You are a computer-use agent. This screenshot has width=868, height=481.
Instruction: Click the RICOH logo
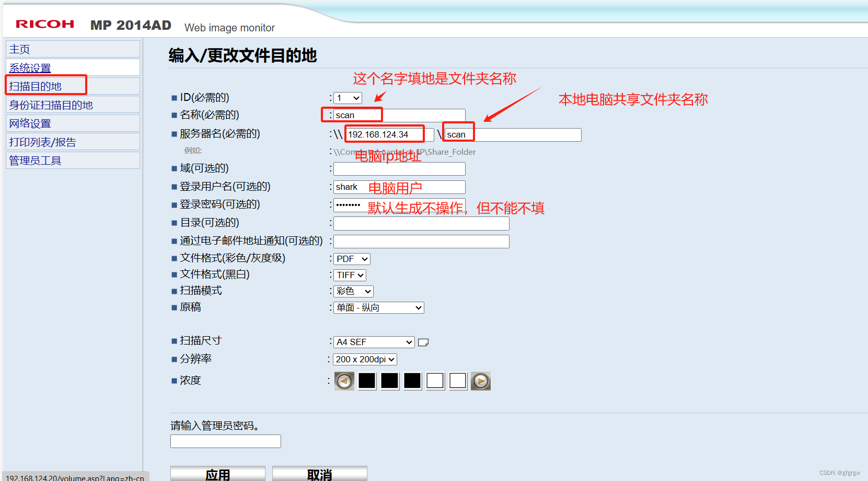point(45,24)
